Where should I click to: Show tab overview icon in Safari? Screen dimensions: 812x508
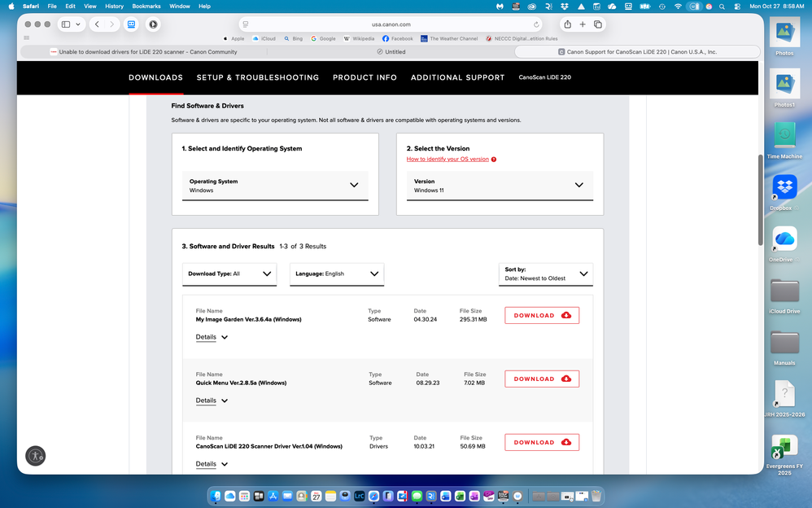[598, 24]
